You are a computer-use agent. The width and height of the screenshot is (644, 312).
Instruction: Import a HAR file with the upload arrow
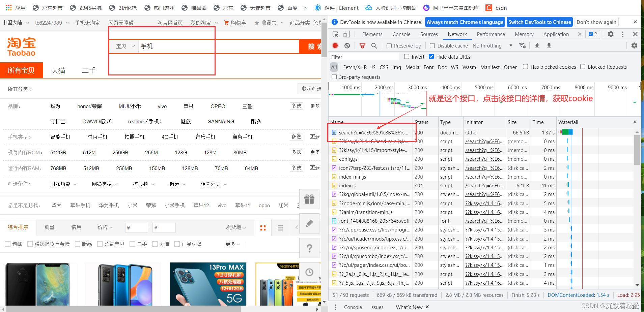click(537, 45)
